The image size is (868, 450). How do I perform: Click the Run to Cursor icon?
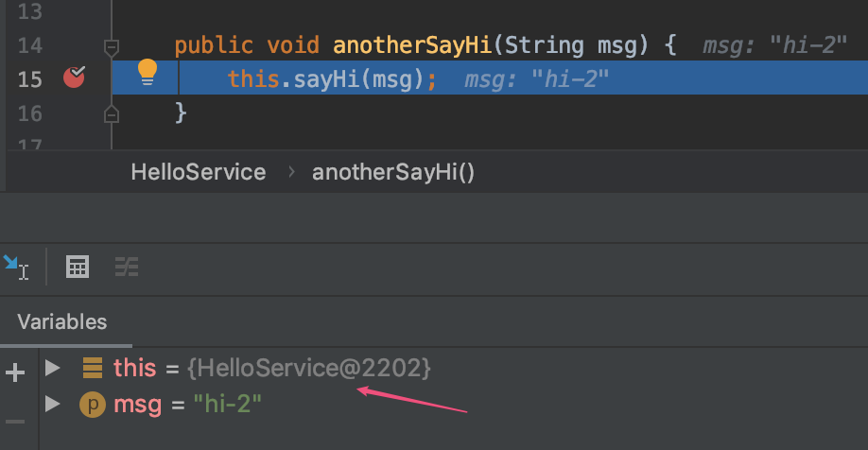(x=16, y=268)
